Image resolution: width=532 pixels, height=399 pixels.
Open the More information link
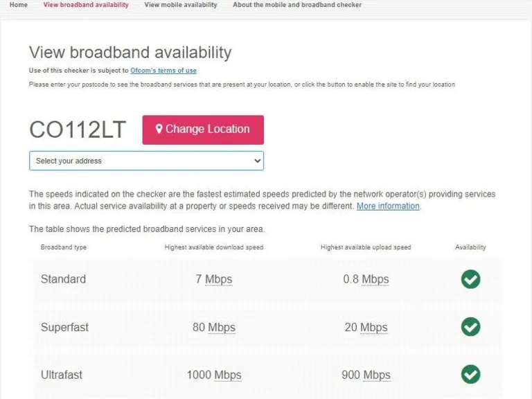tap(388, 206)
